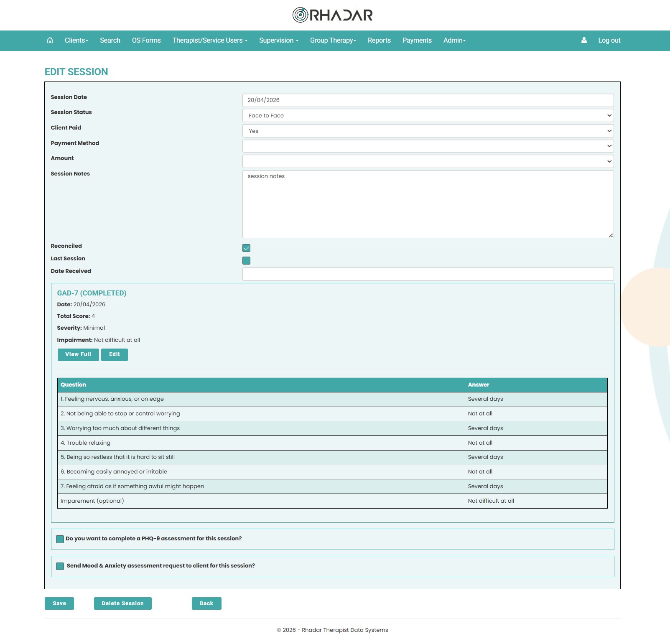
Task: Click the EDIT SESSION page heading
Action: [76, 72]
